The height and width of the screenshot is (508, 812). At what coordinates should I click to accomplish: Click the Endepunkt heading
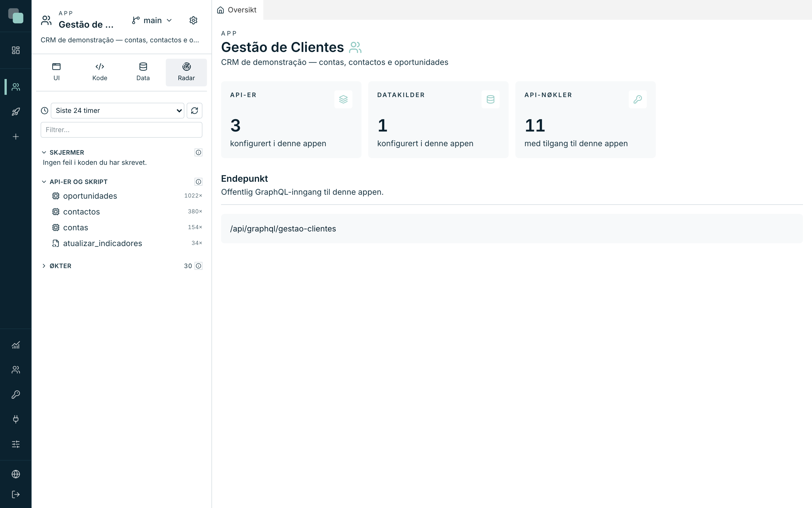pos(244,179)
